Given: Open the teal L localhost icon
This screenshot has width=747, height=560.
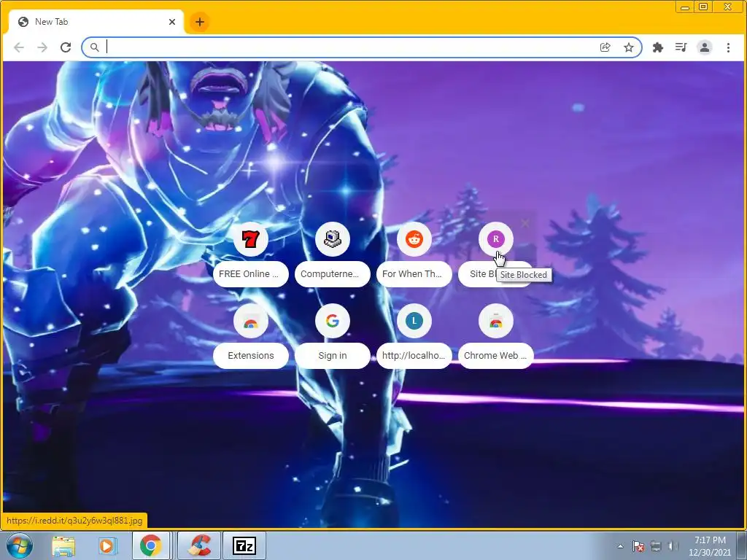Looking at the screenshot, I should (414, 321).
